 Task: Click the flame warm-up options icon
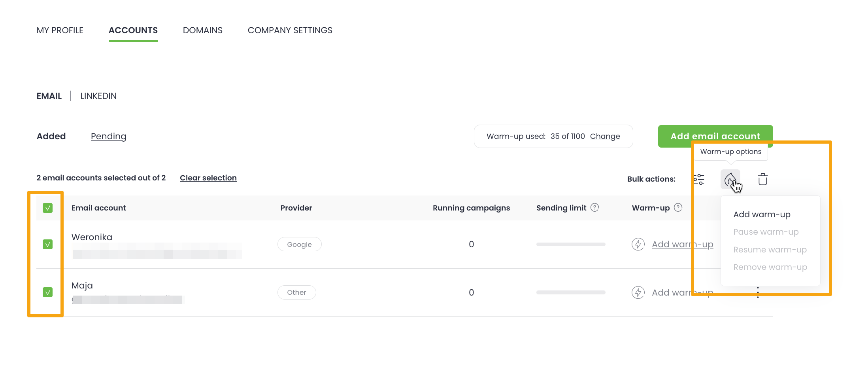(x=730, y=179)
